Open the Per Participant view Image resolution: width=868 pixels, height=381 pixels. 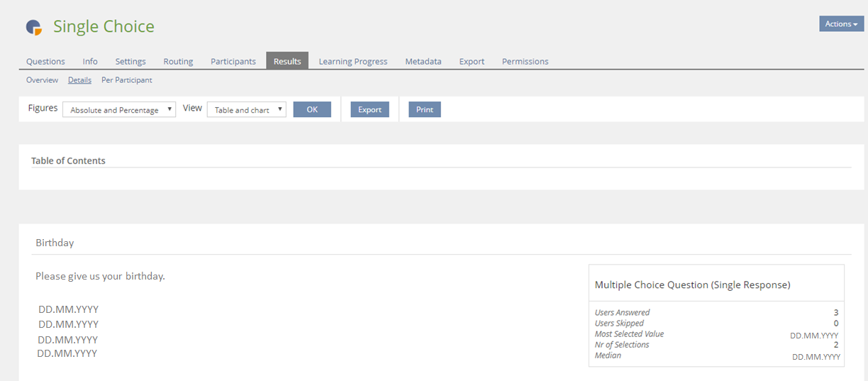point(127,80)
